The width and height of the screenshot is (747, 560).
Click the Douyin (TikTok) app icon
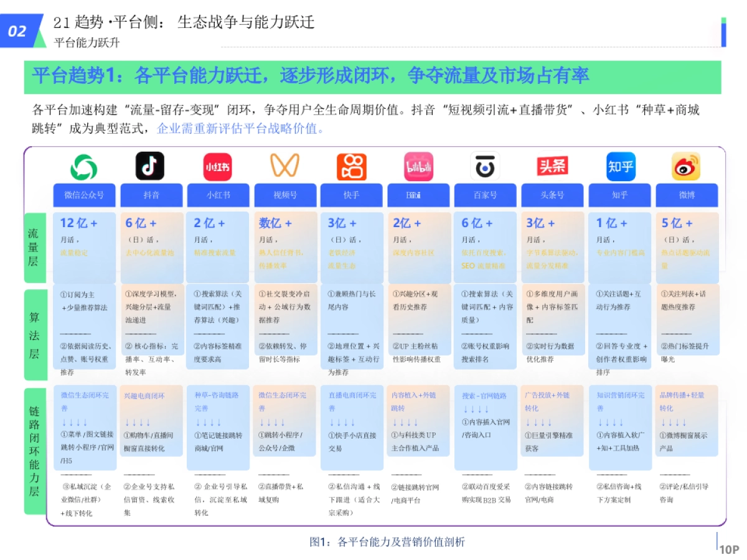151,166
